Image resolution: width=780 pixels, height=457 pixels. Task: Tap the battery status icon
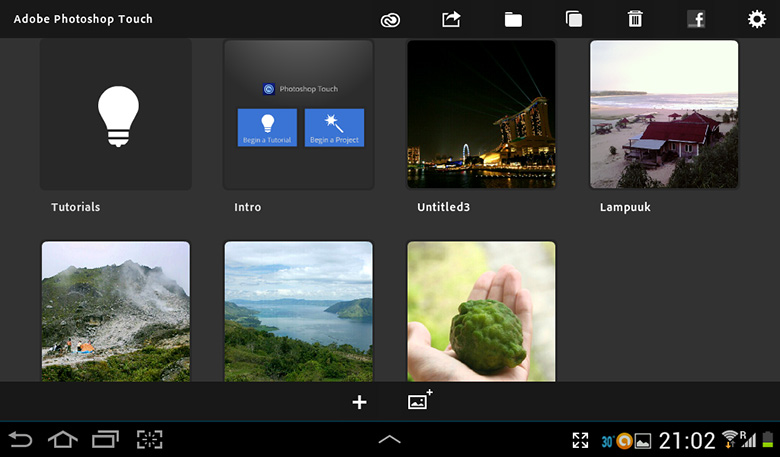(768, 440)
